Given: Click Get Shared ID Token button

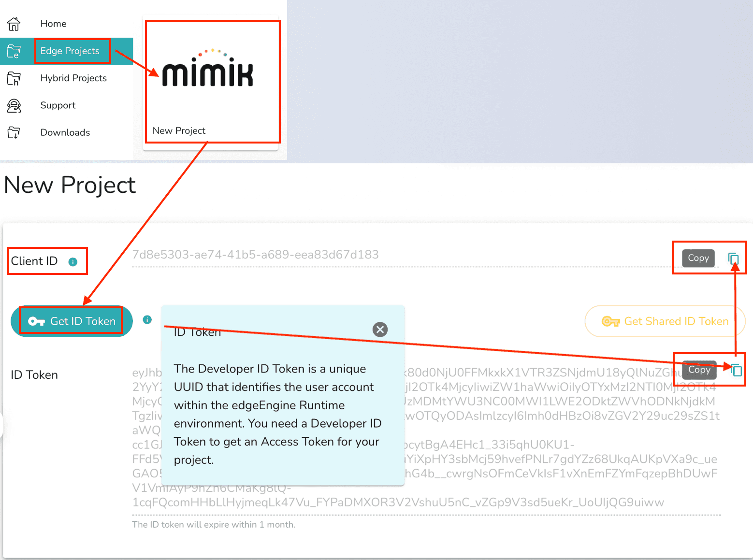Looking at the screenshot, I should (x=665, y=321).
